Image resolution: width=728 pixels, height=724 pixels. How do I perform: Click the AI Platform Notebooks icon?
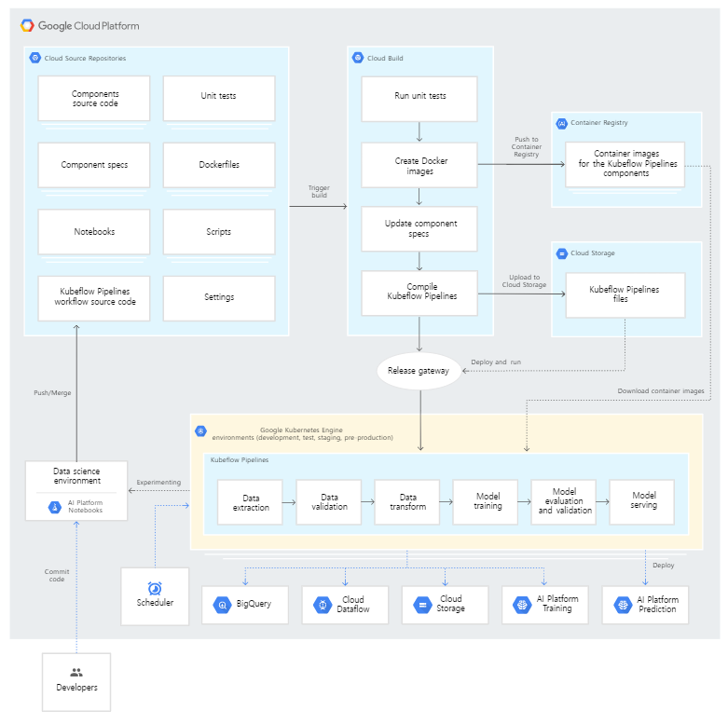(x=55, y=507)
